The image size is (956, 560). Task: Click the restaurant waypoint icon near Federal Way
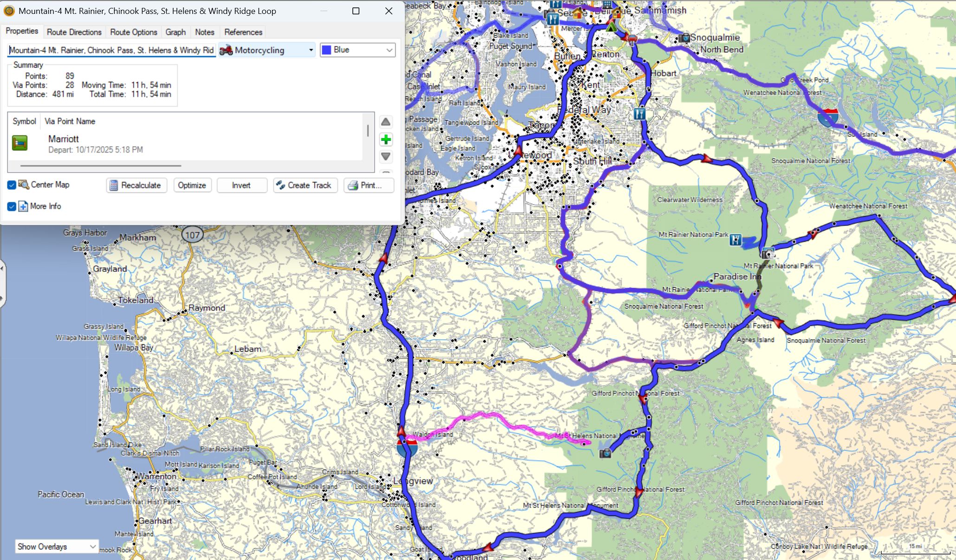click(639, 113)
